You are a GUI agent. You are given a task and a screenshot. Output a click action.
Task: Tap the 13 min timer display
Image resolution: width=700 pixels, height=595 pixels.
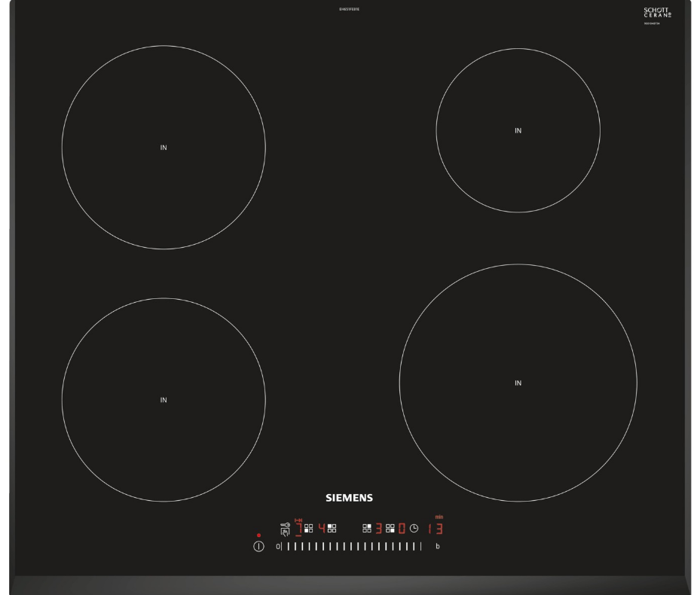[435, 528]
